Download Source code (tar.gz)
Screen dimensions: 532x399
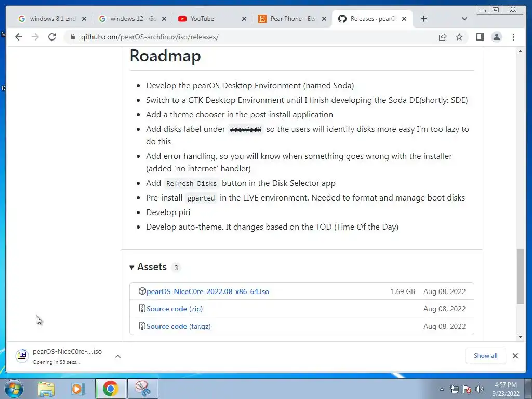point(179,326)
